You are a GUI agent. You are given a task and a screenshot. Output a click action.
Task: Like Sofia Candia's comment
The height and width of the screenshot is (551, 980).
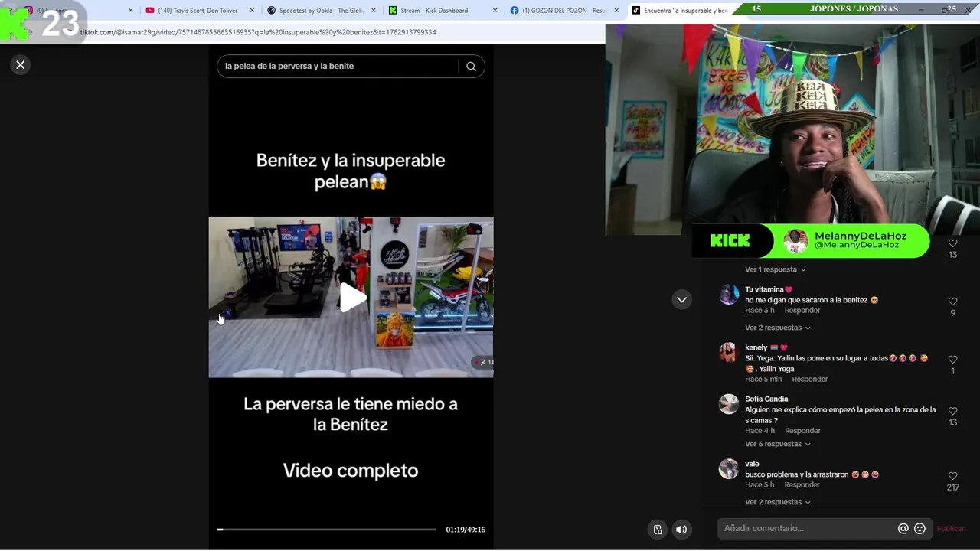[952, 412]
